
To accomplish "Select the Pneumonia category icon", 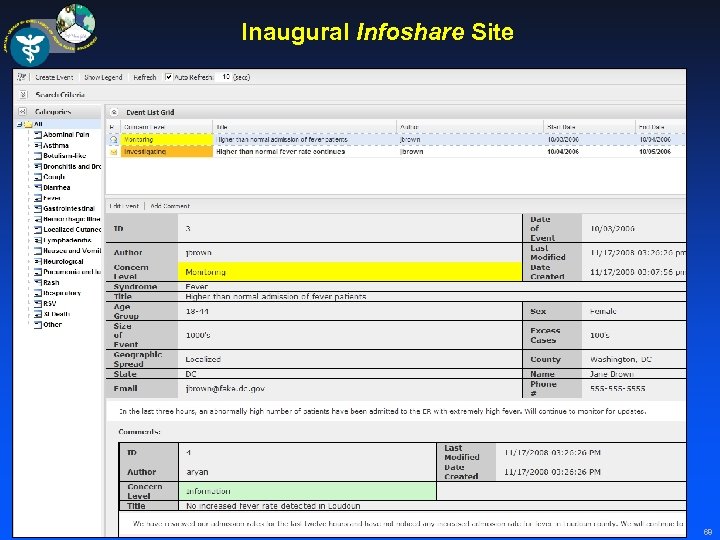I will 38,272.
